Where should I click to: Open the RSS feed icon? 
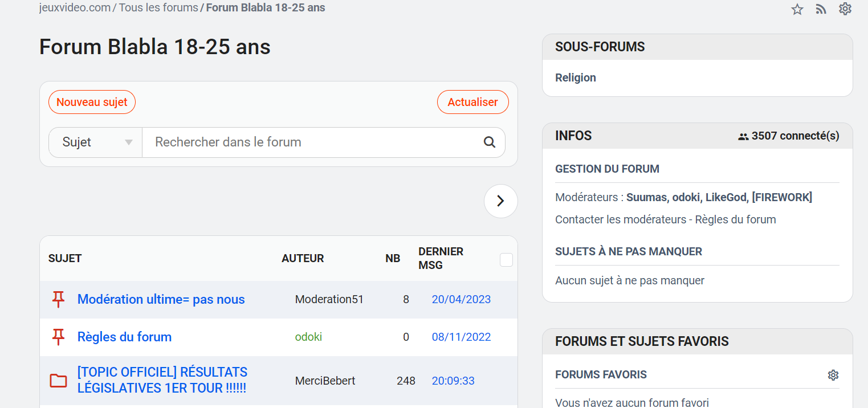[821, 9]
